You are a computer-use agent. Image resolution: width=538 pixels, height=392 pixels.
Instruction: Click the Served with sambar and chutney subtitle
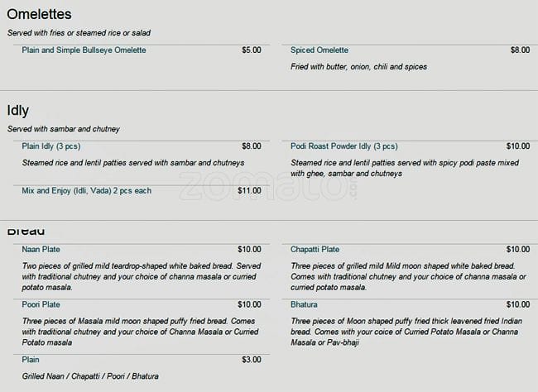pos(64,129)
